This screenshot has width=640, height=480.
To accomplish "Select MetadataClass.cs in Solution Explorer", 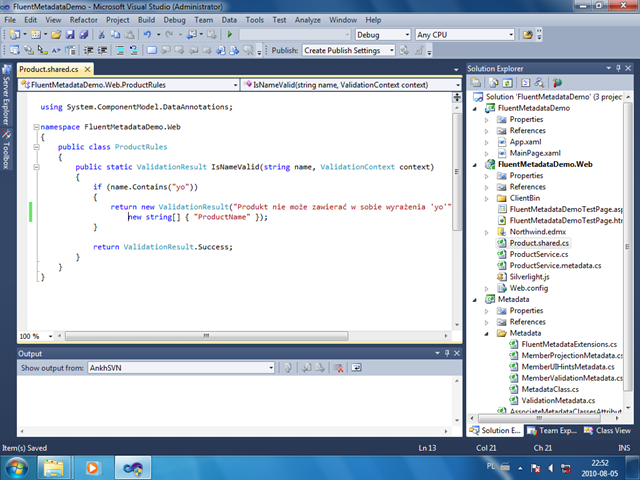I will coord(550,389).
